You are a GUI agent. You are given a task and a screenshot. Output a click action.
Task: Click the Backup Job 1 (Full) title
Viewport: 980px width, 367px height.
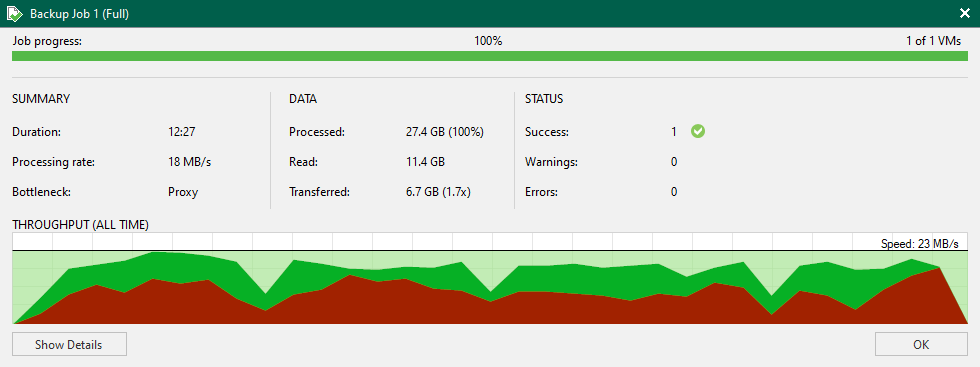coord(79,14)
